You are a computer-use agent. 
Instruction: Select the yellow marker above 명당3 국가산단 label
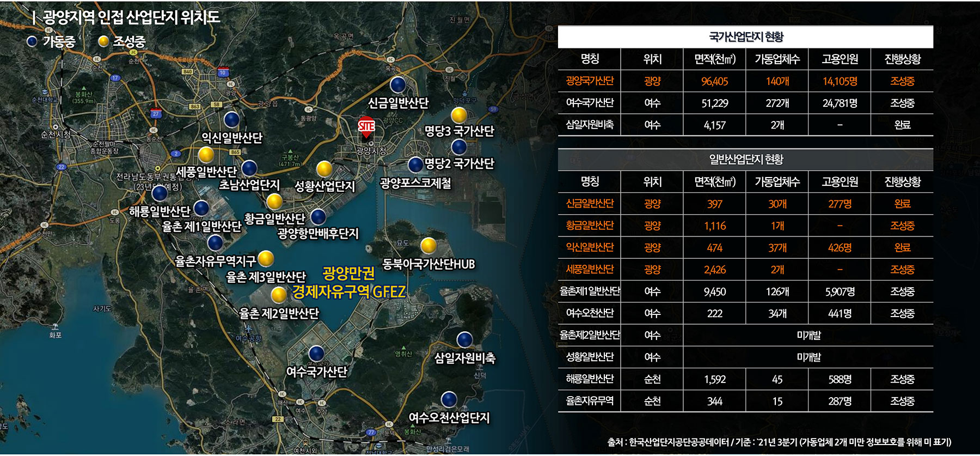pyautogui.click(x=459, y=115)
